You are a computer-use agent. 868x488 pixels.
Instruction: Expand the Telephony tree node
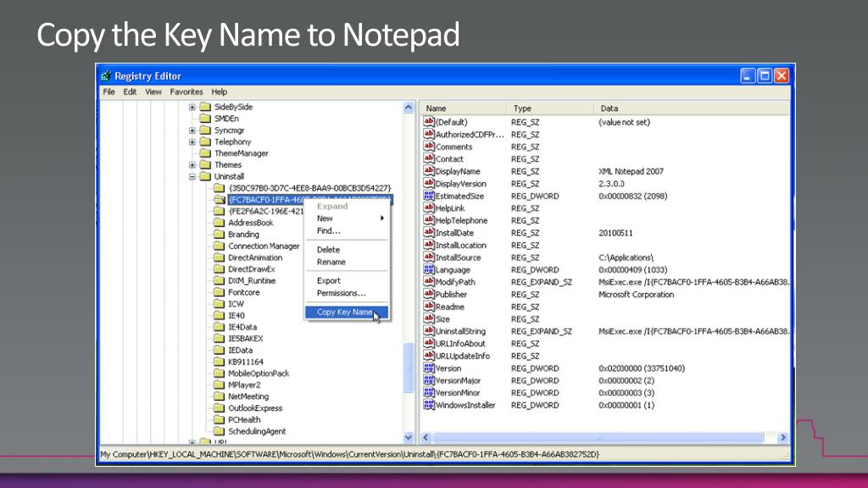click(x=192, y=142)
